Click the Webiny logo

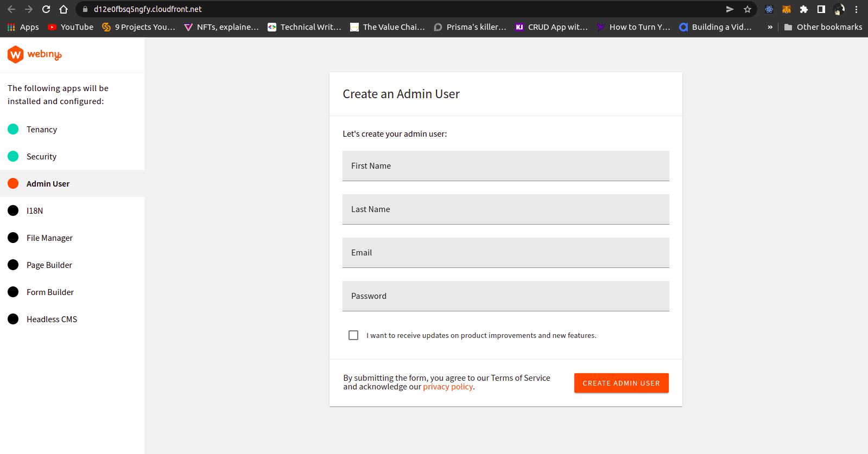coord(34,54)
